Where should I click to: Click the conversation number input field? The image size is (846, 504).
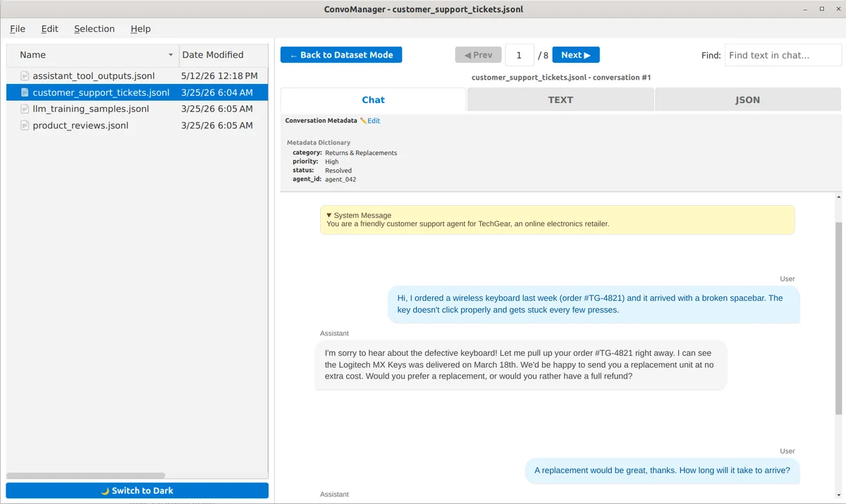pos(520,55)
